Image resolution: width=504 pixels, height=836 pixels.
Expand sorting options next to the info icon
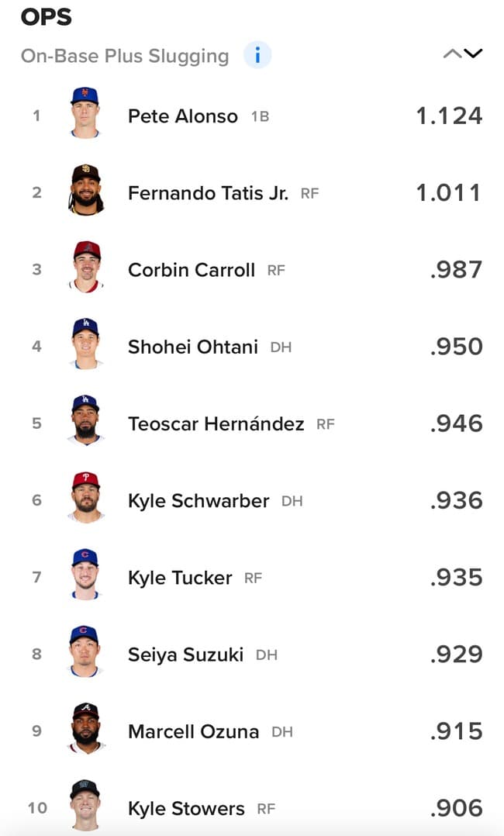pos(462,54)
